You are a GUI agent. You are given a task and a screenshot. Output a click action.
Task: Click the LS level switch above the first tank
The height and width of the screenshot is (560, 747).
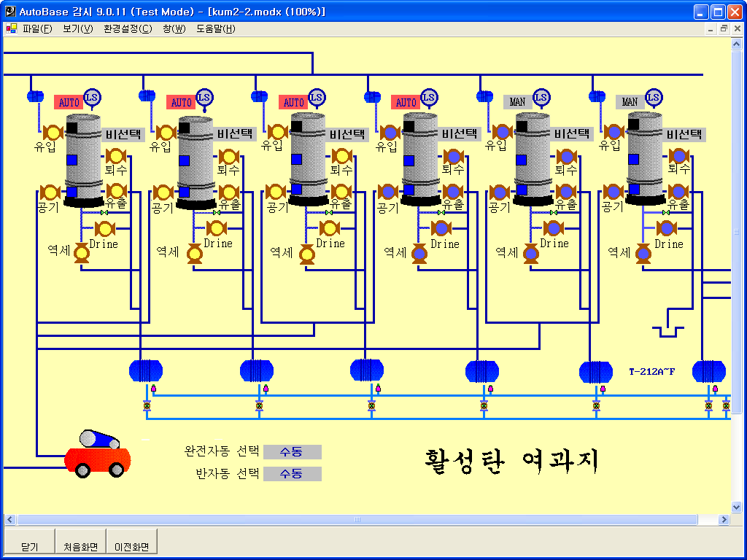[x=92, y=97]
